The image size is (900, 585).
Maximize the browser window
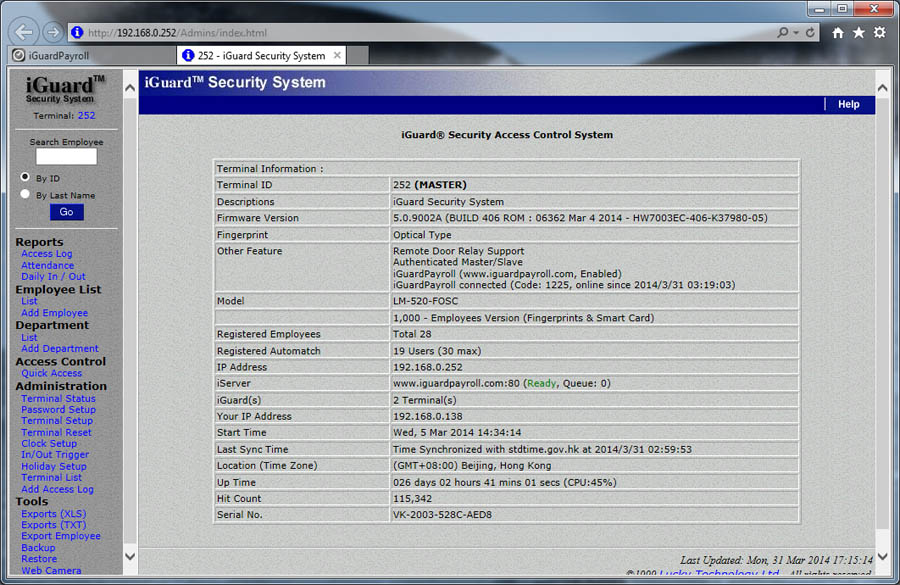click(x=842, y=9)
